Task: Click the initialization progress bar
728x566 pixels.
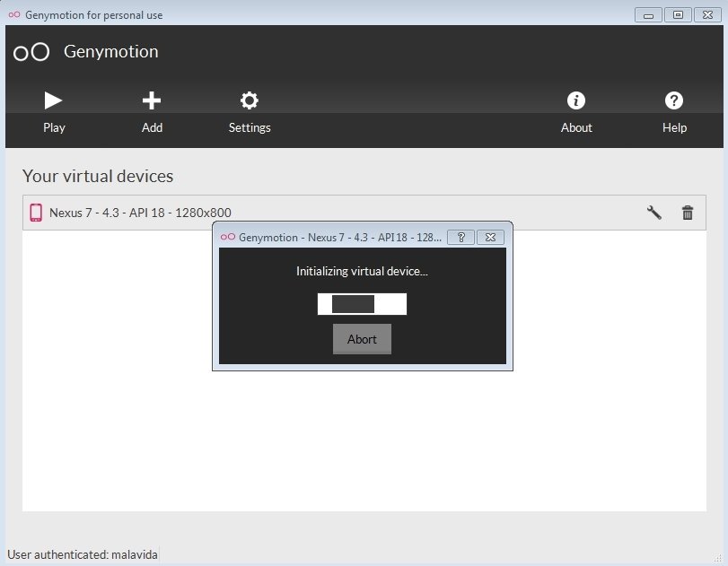Action: point(362,304)
